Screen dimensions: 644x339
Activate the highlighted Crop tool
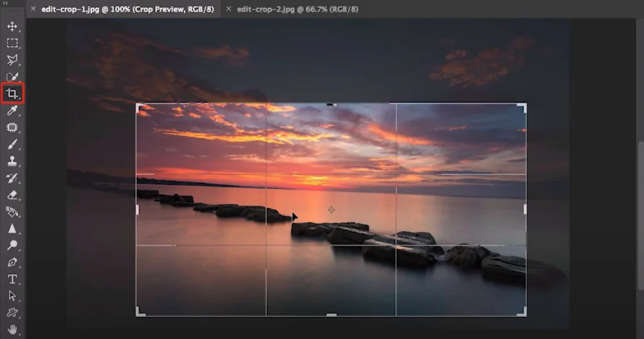12,94
